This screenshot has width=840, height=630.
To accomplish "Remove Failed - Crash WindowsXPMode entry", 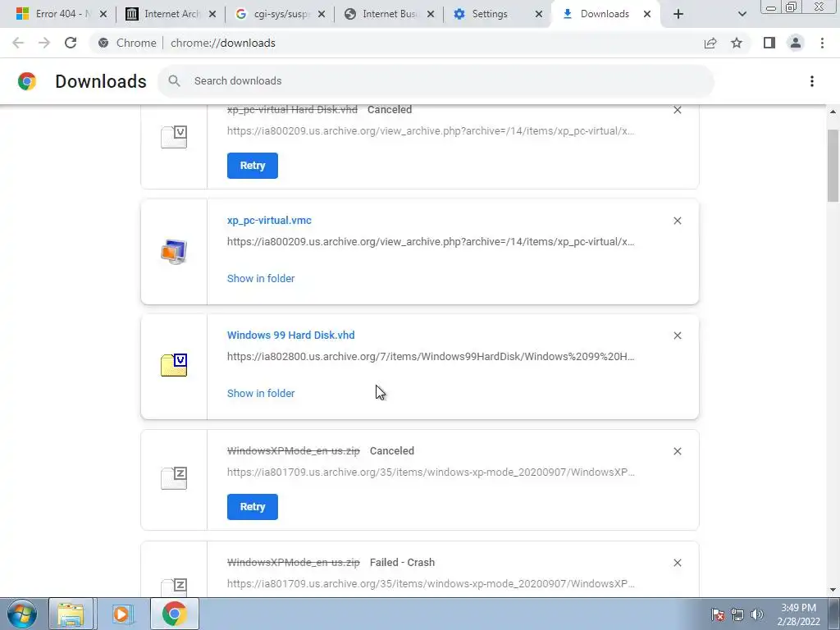I will (677, 563).
